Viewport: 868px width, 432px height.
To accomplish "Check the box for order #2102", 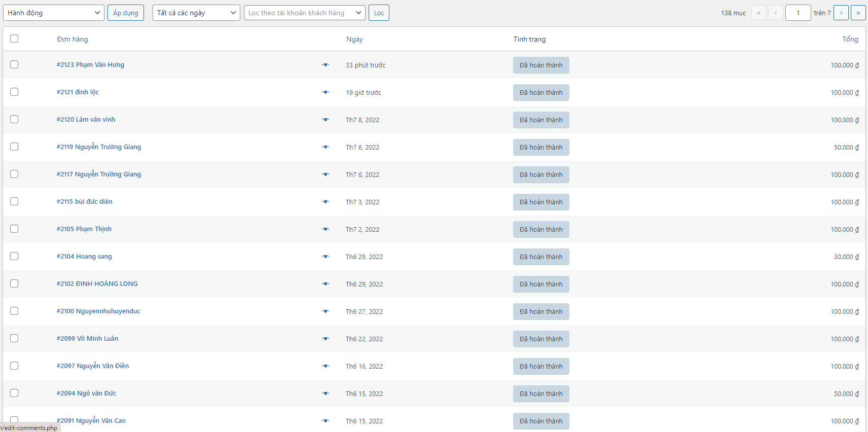I will tap(14, 283).
